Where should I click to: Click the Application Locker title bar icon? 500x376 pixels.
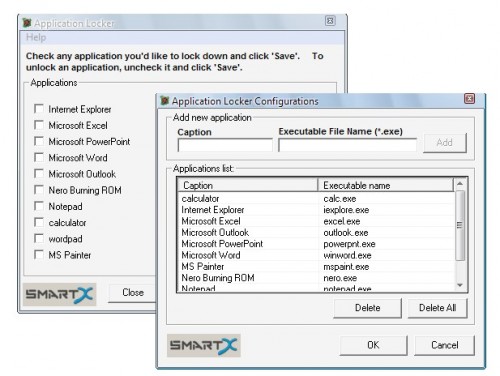click(27, 23)
